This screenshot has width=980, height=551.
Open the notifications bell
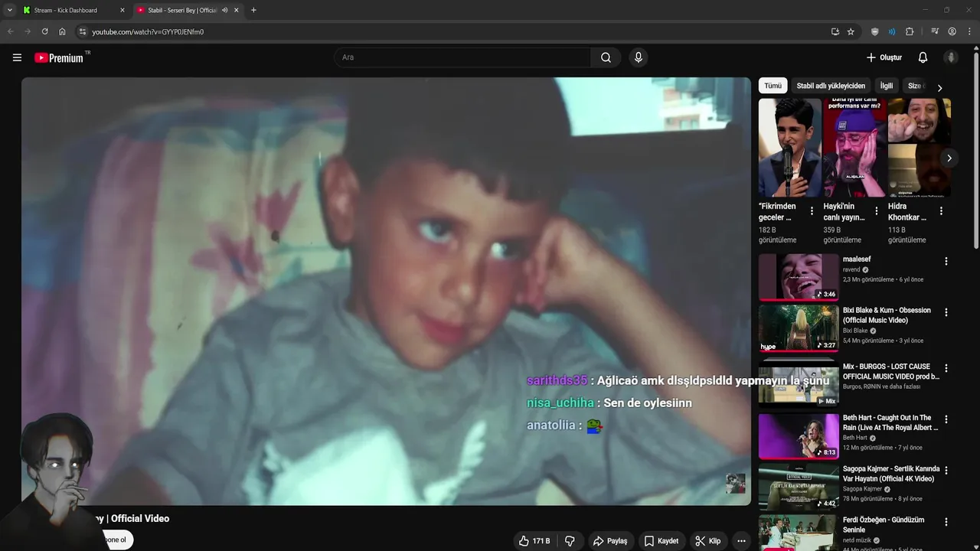pyautogui.click(x=923, y=57)
